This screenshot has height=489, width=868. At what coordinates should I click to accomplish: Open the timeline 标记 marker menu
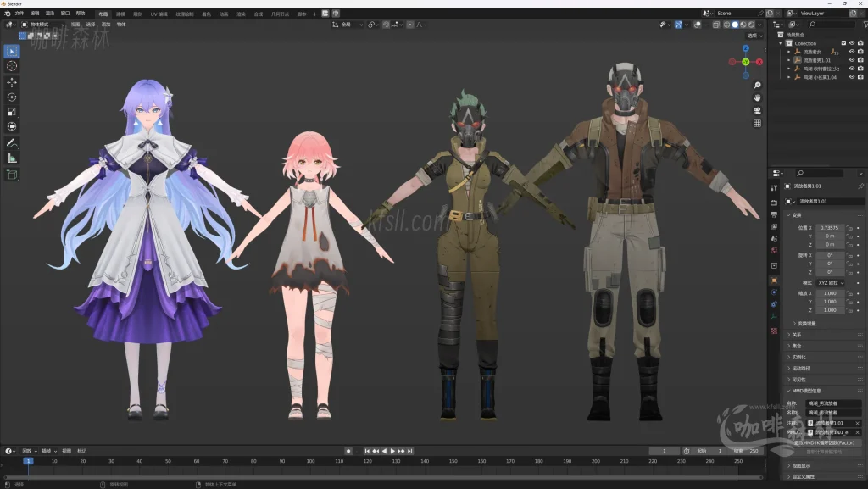[x=82, y=452]
